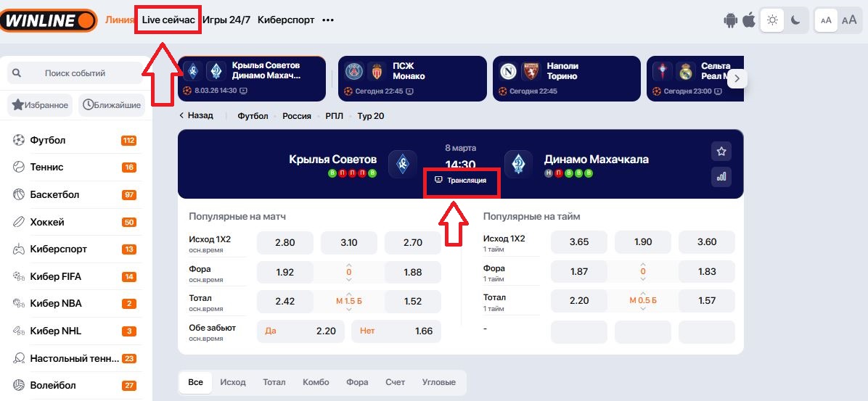Open Футбол sport in sidebar
This screenshot has width=868, height=401.
48,140
